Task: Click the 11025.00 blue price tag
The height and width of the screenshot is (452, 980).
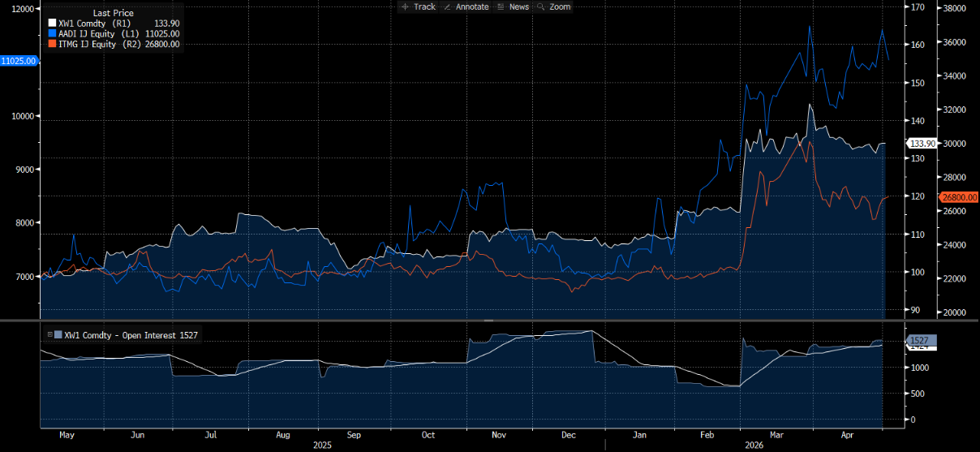Action: [x=19, y=61]
